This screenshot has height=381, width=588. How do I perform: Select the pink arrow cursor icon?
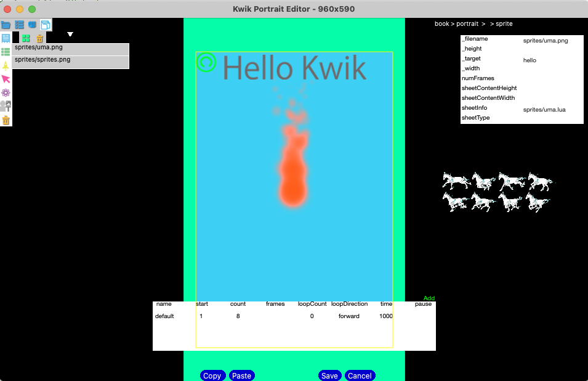click(x=6, y=79)
